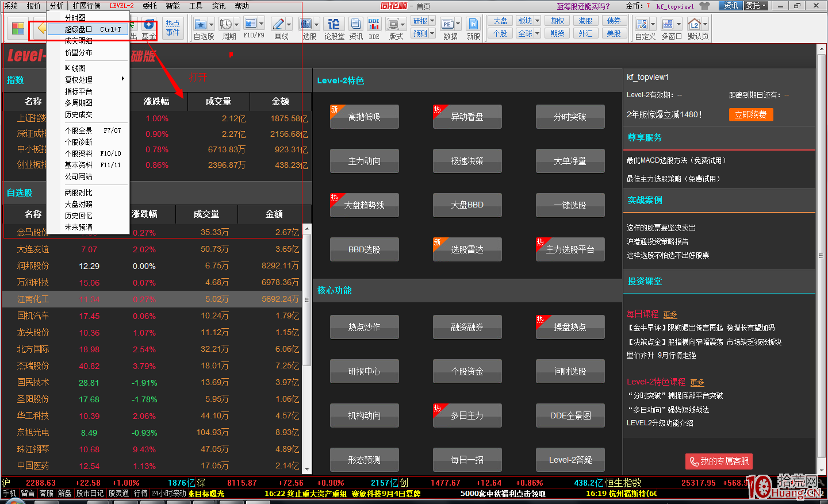Select the 画线 pencil drawing tool
Viewport: 828px width, 504px height.
pos(278,24)
